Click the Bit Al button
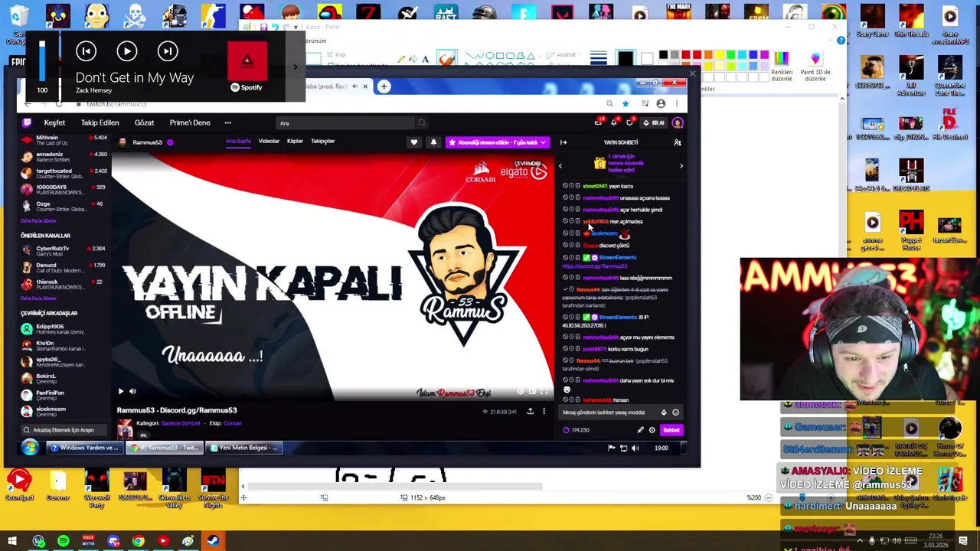 coord(655,122)
